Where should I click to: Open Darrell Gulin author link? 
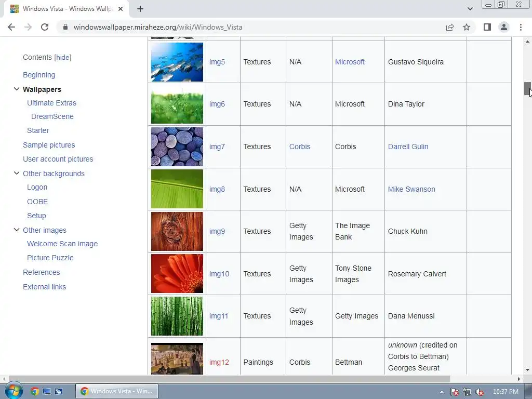coord(408,147)
